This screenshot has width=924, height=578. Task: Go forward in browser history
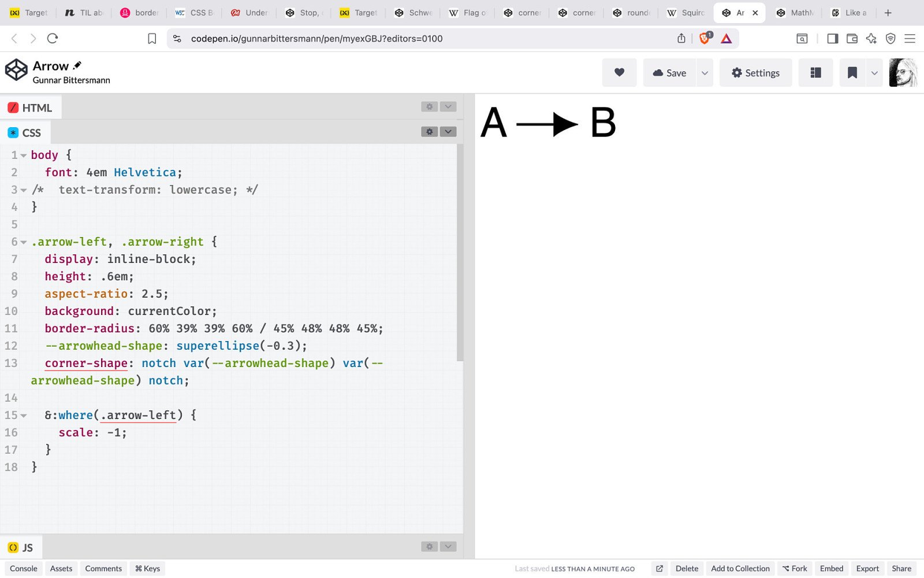[33, 39]
